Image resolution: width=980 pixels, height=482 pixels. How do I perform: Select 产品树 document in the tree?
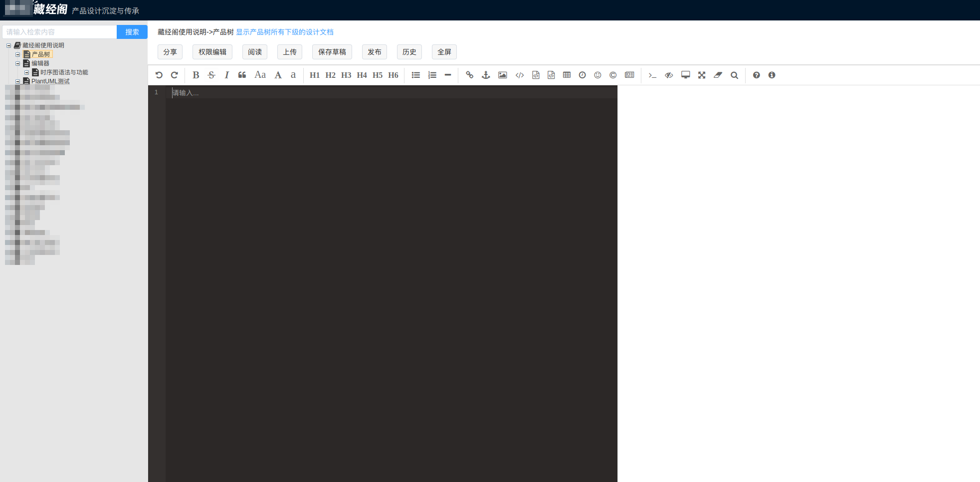[x=41, y=54]
